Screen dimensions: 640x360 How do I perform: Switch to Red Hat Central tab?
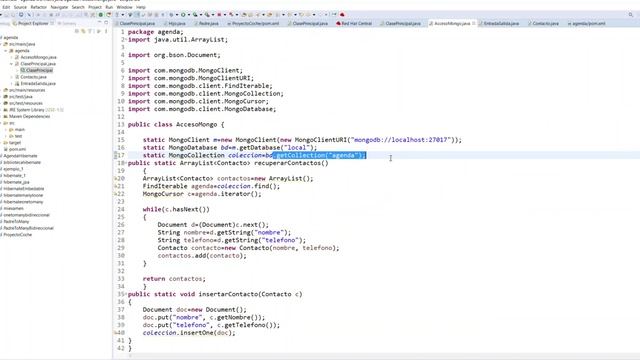[354, 24]
